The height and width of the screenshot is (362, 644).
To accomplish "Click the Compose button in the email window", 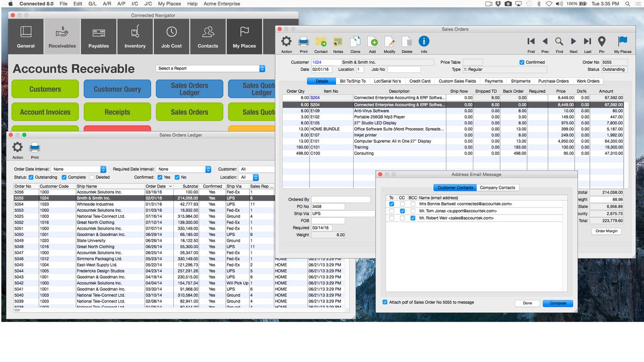I will coord(558,303).
